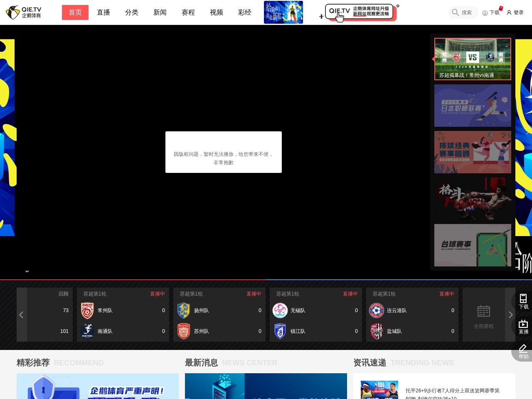Click the login user icon
Viewport: 532px width, 399px height.
(x=509, y=12)
